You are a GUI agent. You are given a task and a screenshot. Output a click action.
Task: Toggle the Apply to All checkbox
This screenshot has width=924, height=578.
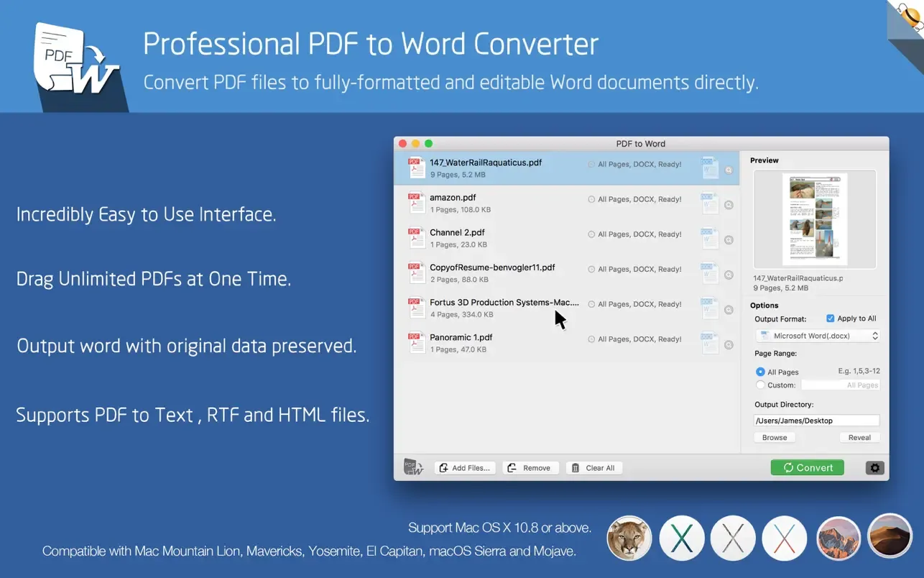click(x=831, y=318)
